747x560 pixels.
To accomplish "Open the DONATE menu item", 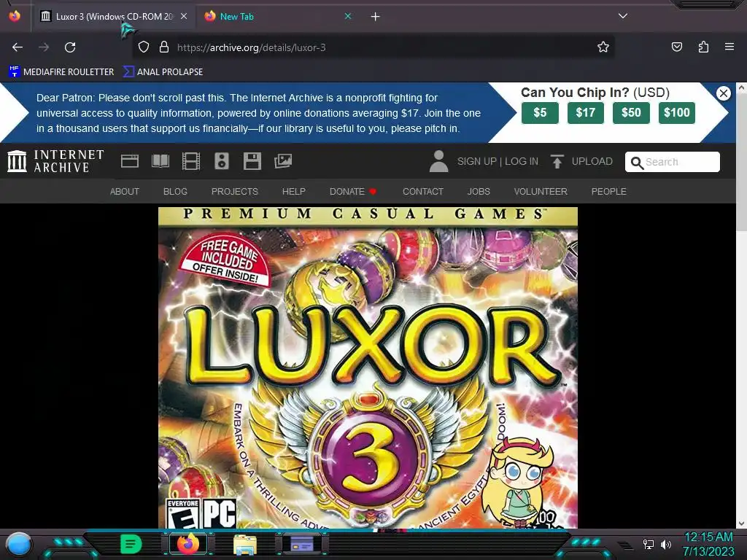I will (352, 192).
